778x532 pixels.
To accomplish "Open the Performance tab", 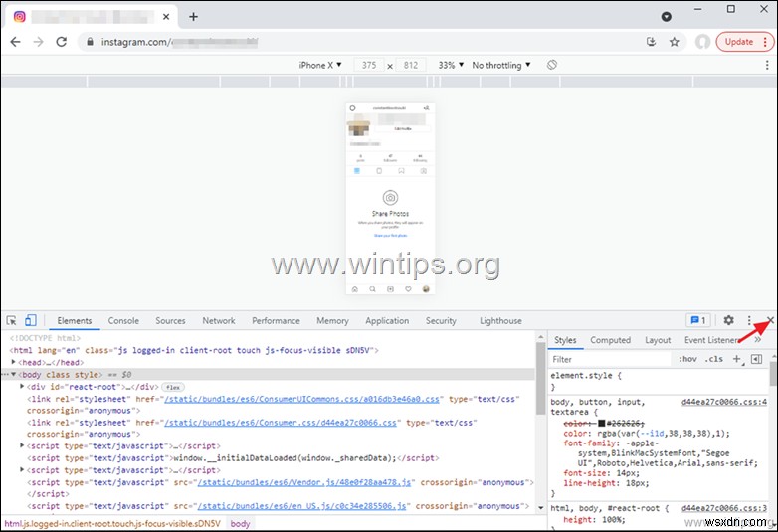I will point(276,321).
